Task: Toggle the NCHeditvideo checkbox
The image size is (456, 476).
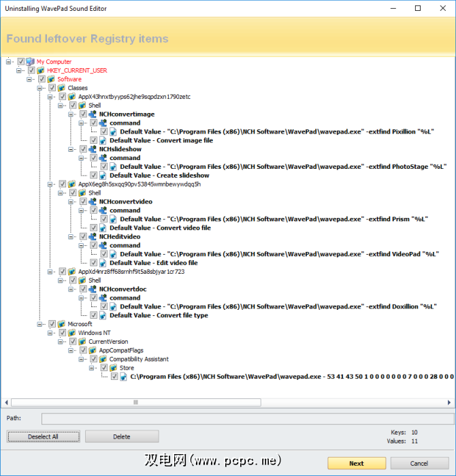Action: (x=83, y=236)
